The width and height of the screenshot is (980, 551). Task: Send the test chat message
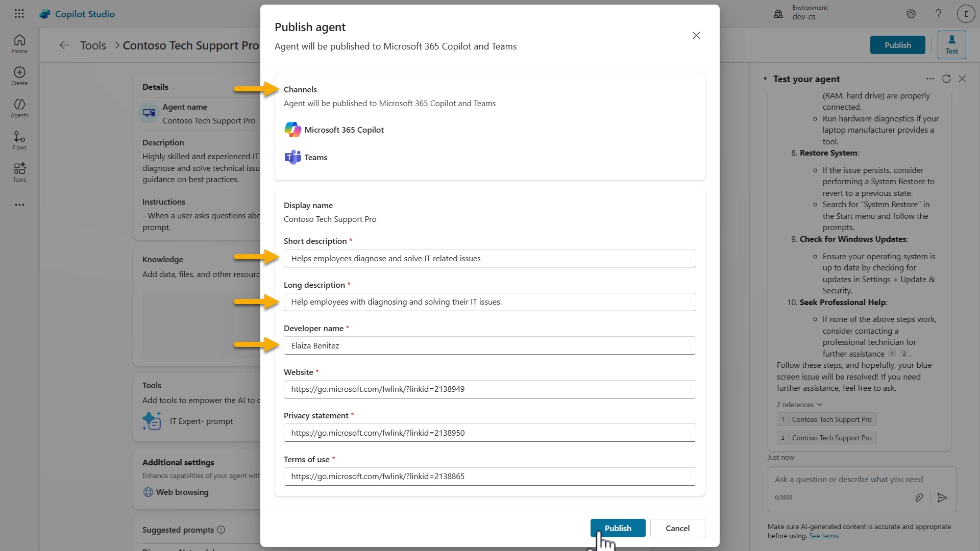pos(942,497)
